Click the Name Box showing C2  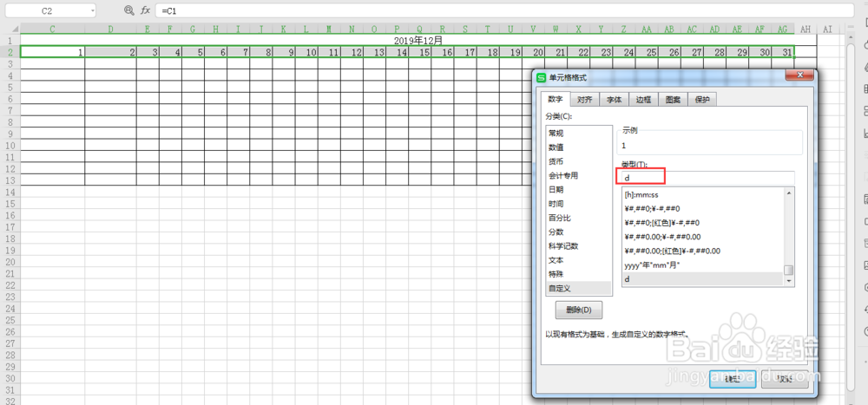(48, 10)
